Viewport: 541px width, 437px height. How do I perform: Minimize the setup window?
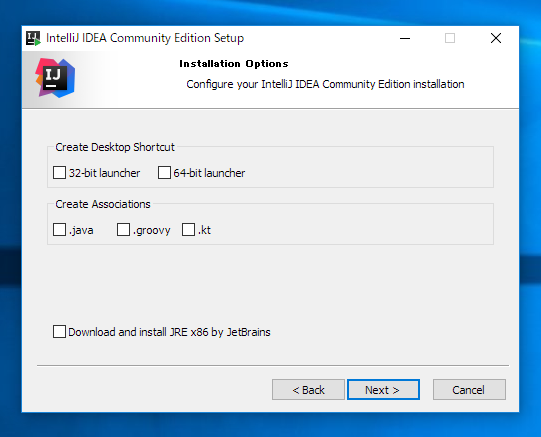click(x=405, y=38)
